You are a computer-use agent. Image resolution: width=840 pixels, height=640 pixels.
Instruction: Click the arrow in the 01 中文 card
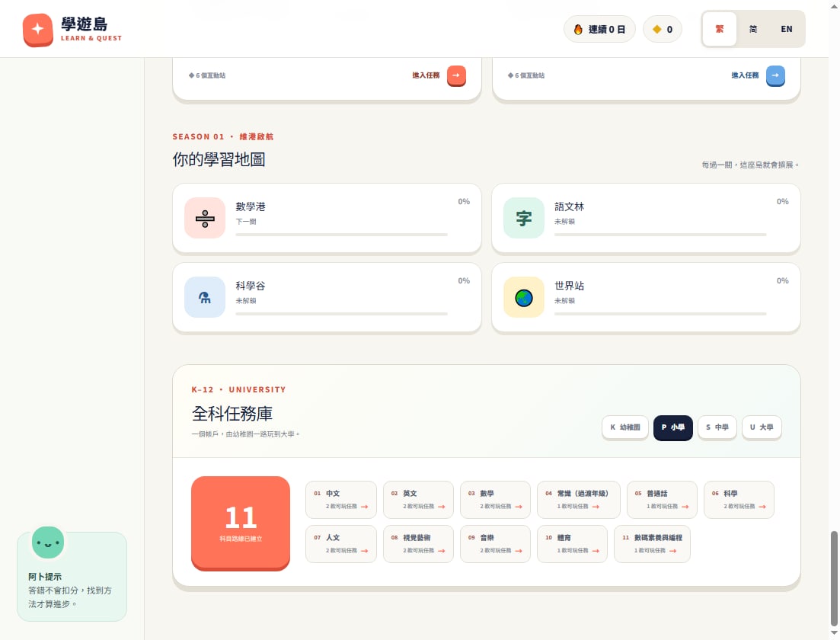[x=365, y=507]
